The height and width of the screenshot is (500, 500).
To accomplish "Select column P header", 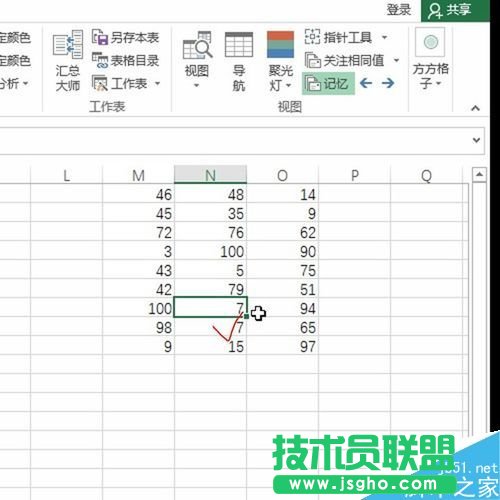I will tap(354, 175).
